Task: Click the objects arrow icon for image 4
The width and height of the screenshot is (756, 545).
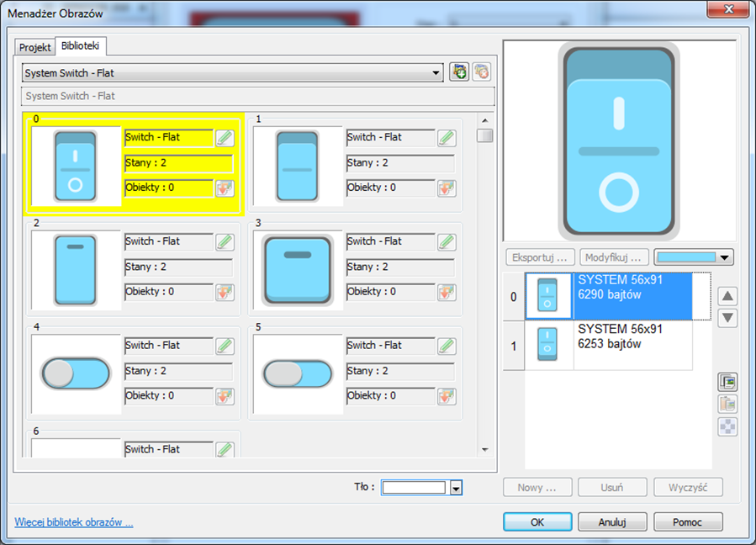Action: 225,396
